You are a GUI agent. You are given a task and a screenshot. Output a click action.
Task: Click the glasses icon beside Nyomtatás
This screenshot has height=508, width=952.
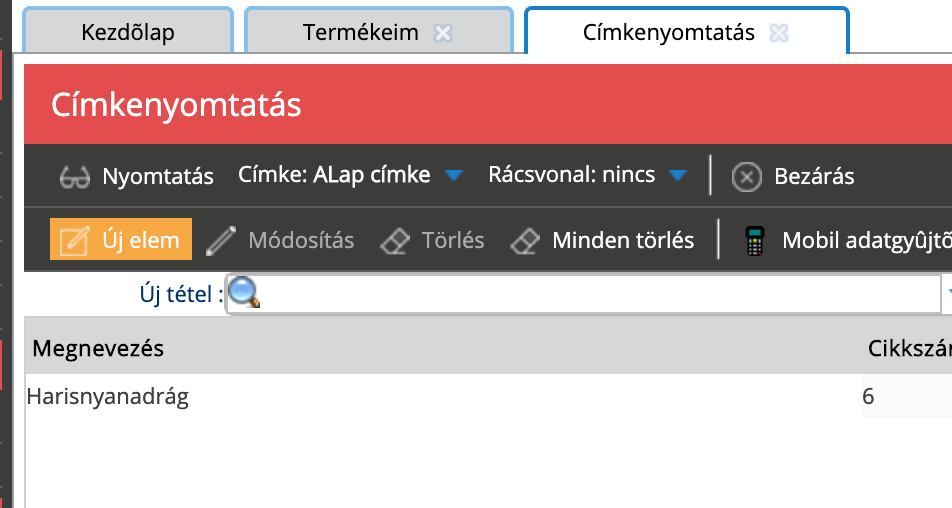(75, 177)
